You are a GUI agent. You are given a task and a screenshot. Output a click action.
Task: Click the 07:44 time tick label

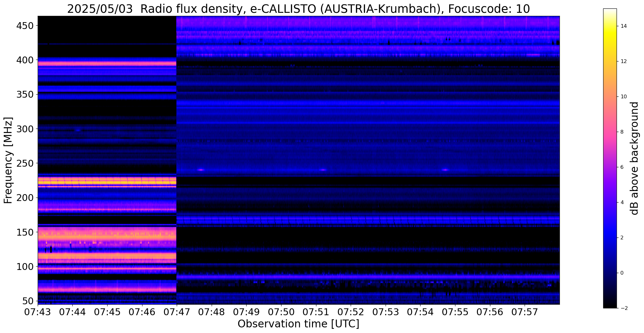(73, 312)
